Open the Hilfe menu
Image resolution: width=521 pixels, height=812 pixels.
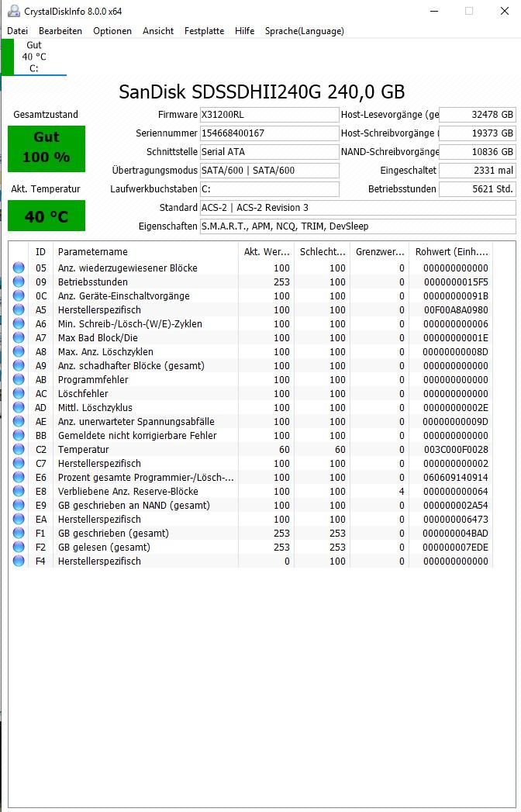(x=244, y=31)
